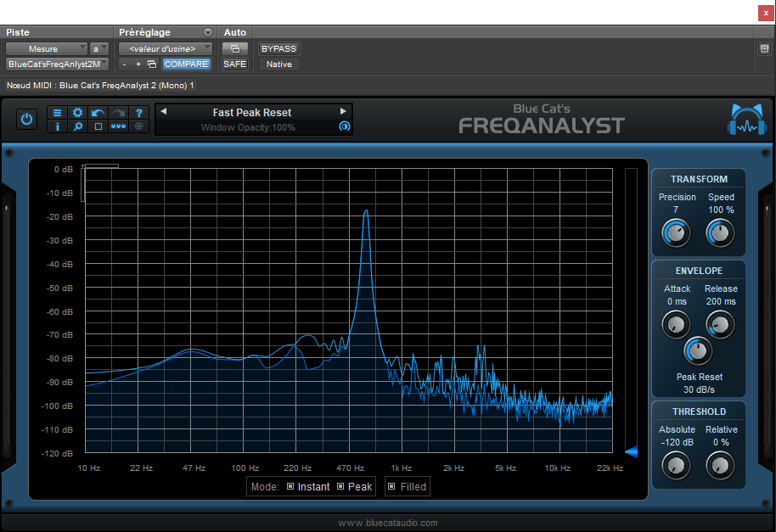Click the Absolute value -120 dB
Viewport: 776px width, 532px height.
pyautogui.click(x=677, y=443)
